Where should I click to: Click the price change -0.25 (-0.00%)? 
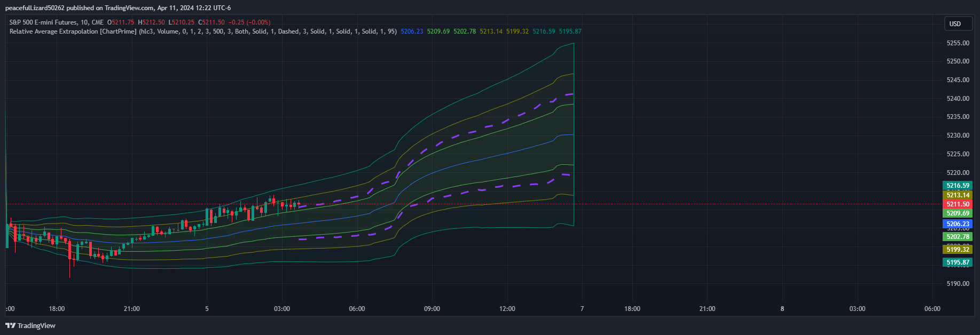pos(249,22)
